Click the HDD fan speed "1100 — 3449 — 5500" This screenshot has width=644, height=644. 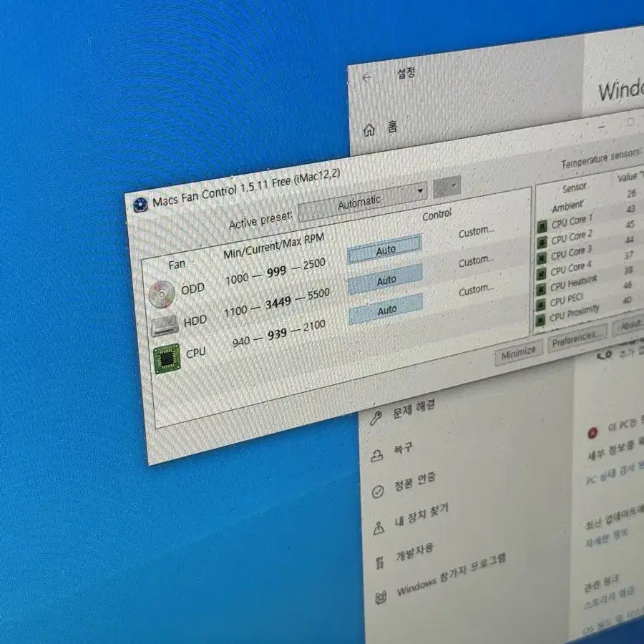coord(277,303)
